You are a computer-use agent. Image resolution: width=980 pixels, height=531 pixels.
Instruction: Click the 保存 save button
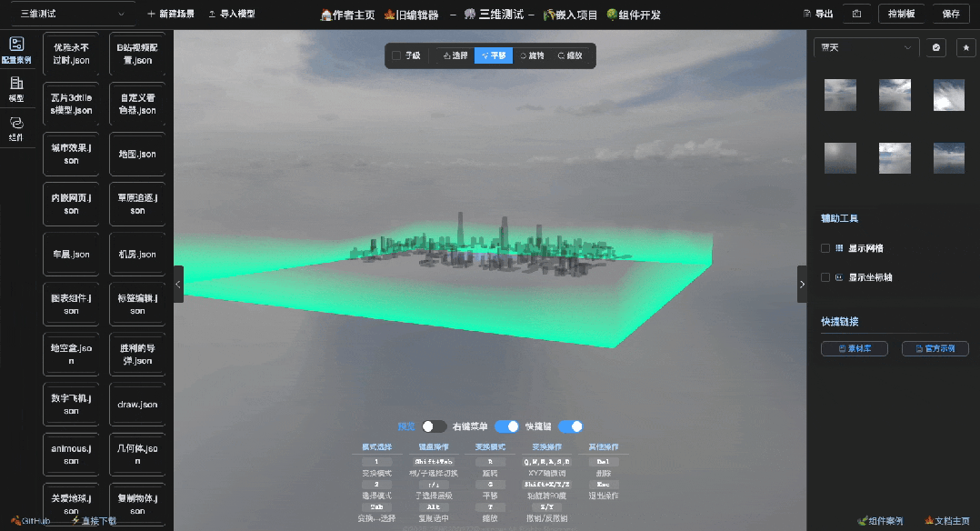click(x=953, y=14)
